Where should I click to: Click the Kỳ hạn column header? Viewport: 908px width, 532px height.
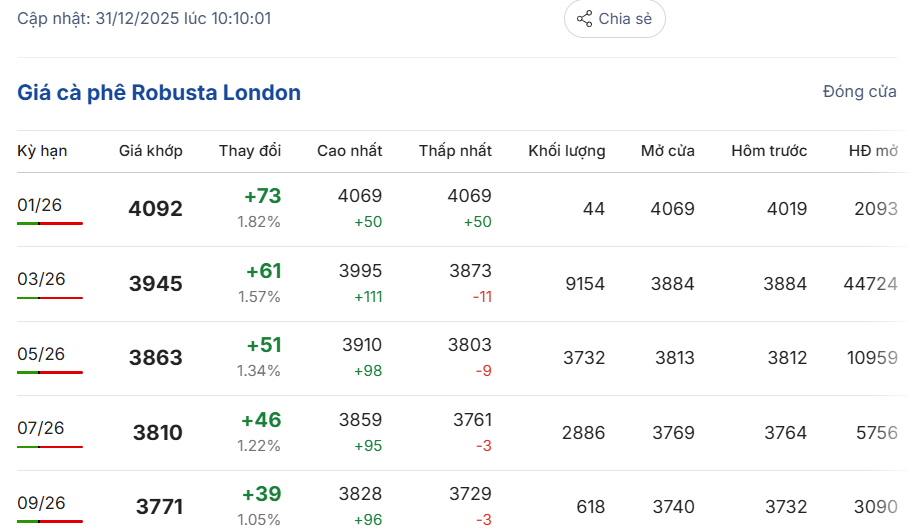[x=42, y=151]
